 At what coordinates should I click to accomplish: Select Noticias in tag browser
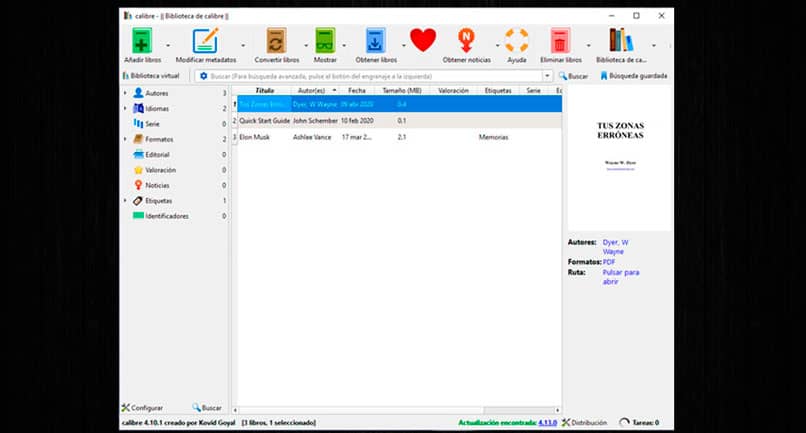pos(157,185)
